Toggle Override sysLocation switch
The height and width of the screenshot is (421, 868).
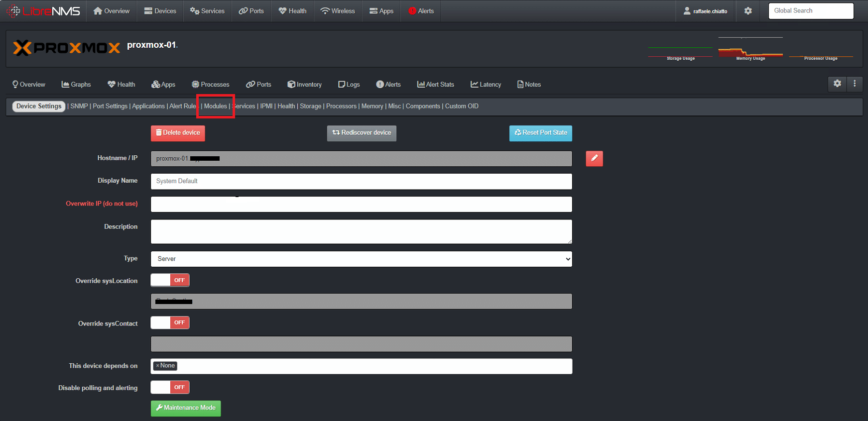(170, 280)
